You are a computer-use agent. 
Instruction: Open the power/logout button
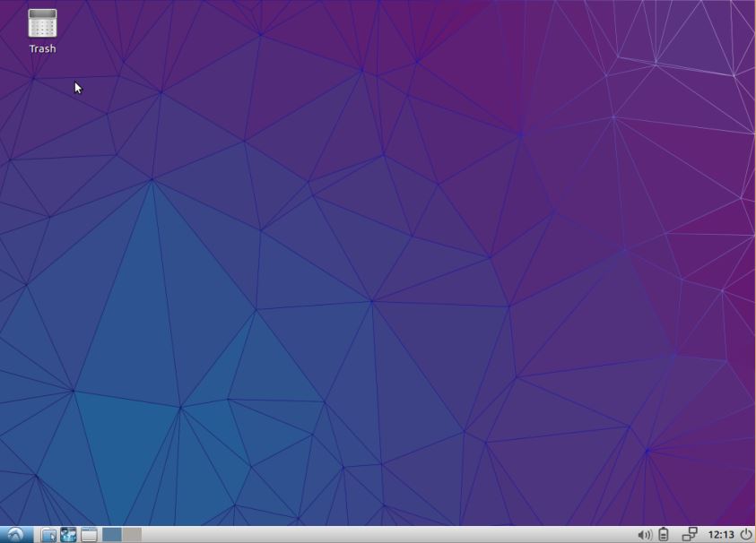pos(745,535)
